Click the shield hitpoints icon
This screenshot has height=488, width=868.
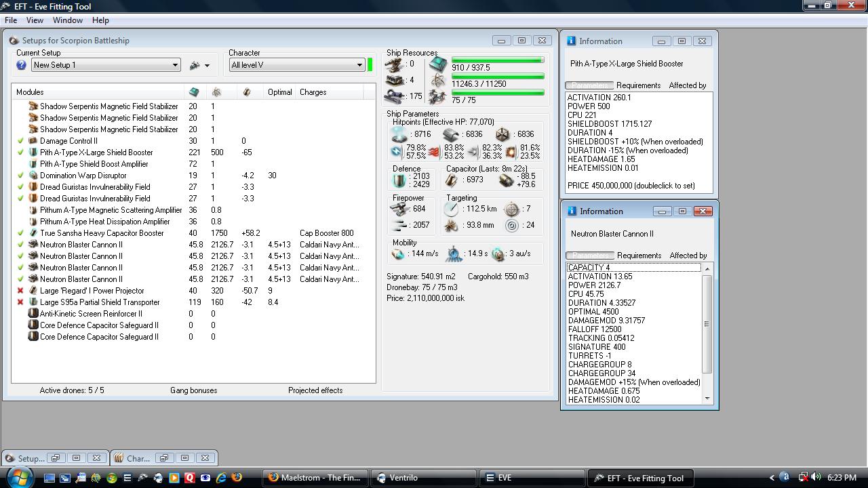pyautogui.click(x=398, y=134)
